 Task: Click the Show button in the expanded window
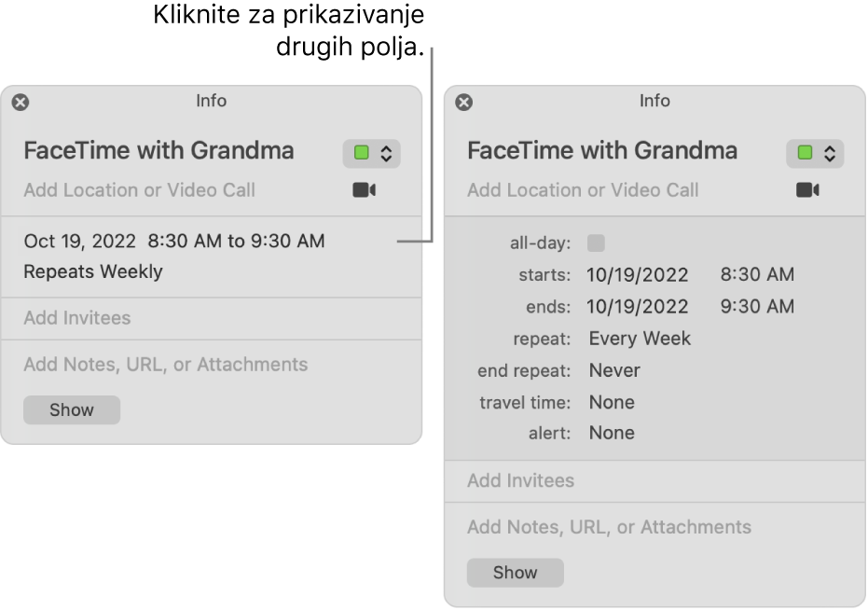[515, 573]
